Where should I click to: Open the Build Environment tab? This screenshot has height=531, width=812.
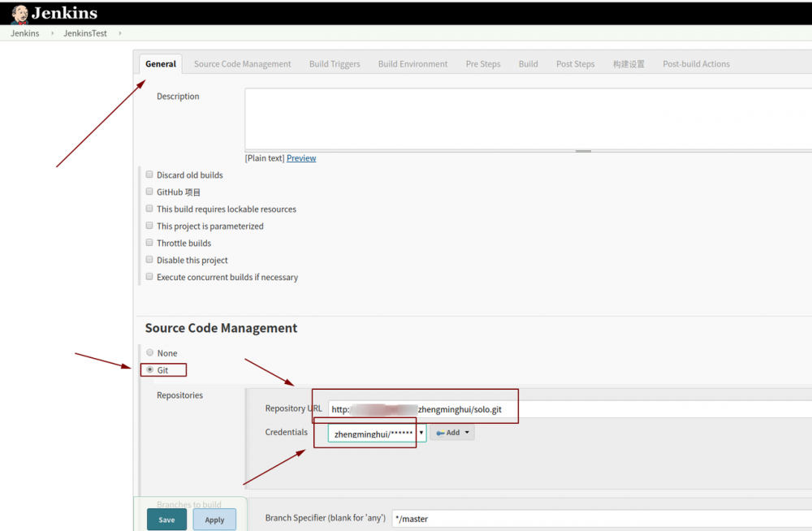click(412, 63)
